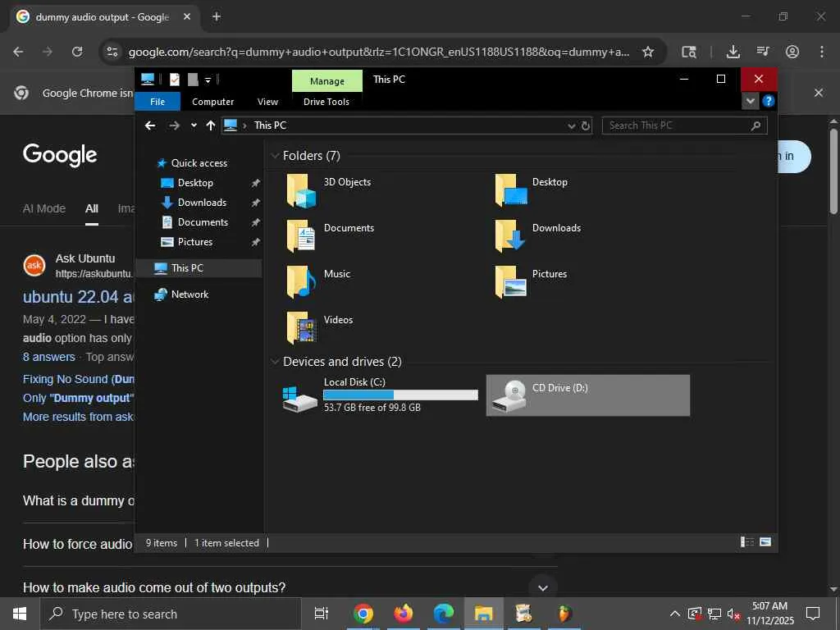Viewport: 840px width, 630px height.
Task: Switch to AI Mode in Google
Action: click(x=44, y=209)
